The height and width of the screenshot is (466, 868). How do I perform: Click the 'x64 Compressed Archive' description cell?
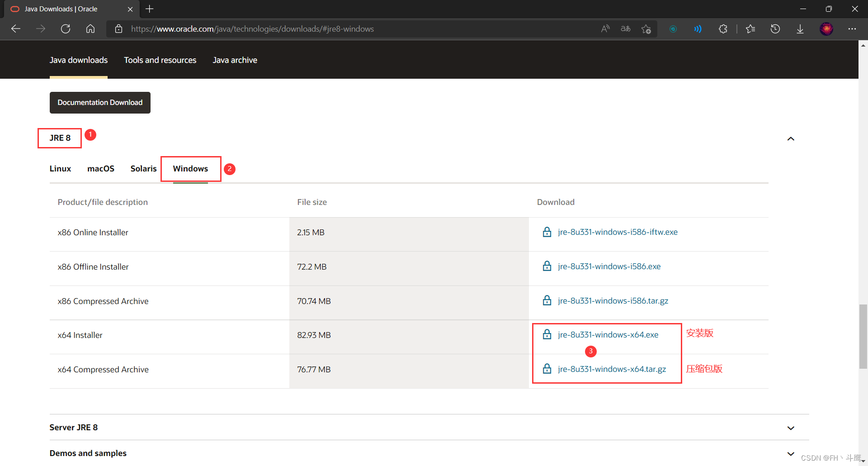click(169, 371)
